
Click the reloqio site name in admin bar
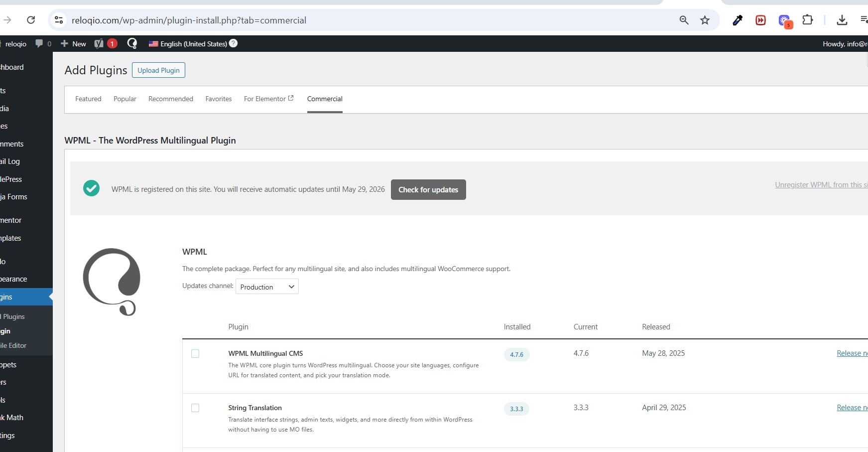[x=15, y=44]
